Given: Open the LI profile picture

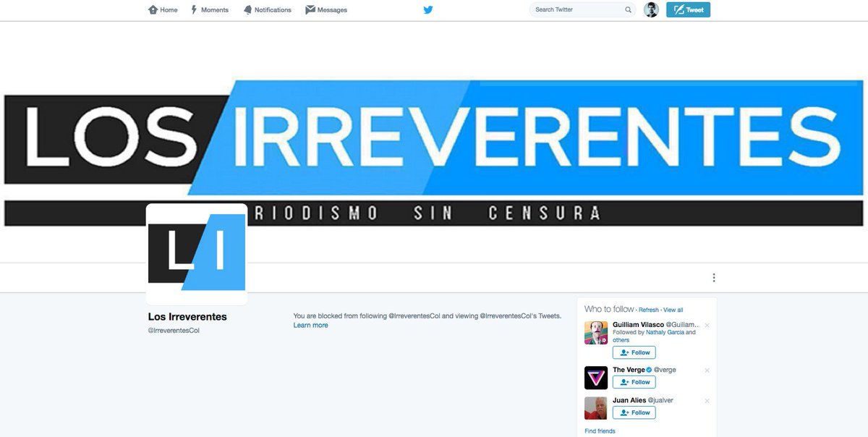Looking at the screenshot, I should point(197,254).
